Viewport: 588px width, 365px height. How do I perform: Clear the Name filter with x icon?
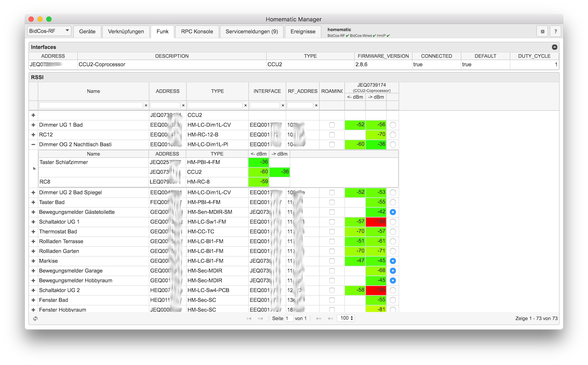146,106
